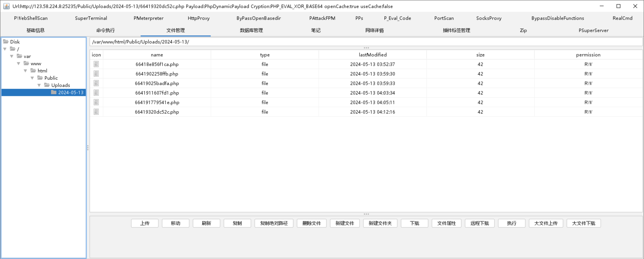Screen dimensions: 644x259
Task: Click the 复制绝对路径 button
Action: coord(274,223)
